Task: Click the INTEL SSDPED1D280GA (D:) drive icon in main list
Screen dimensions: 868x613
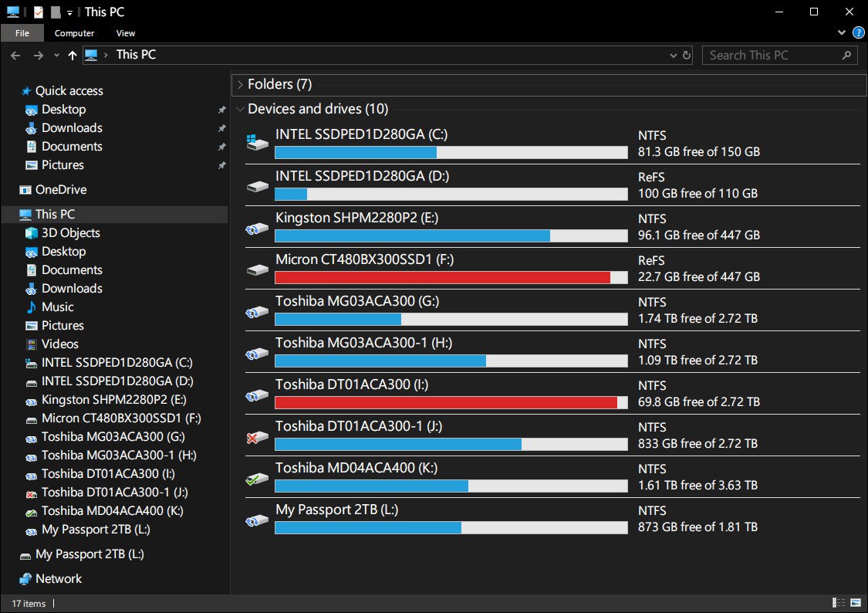Action: point(257,186)
